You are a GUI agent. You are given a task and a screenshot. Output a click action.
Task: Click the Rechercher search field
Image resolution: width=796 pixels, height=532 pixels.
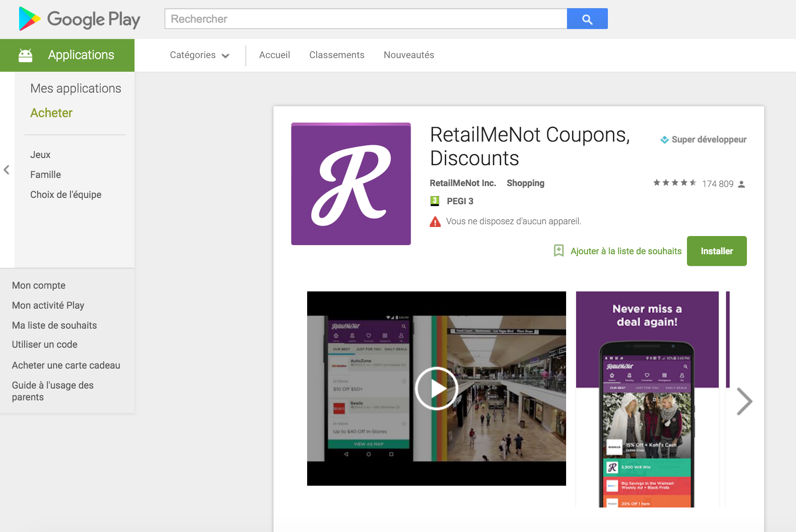[366, 19]
